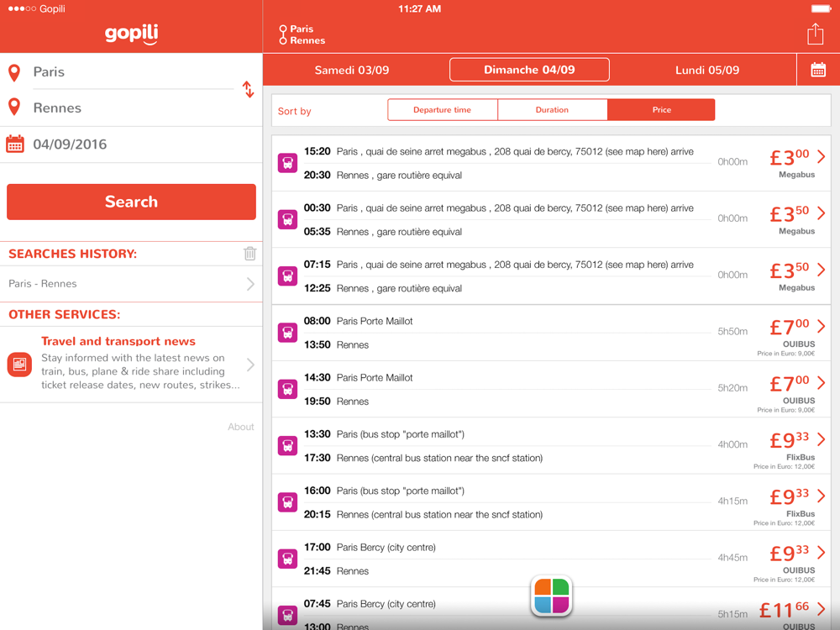Tap bus icon of 15:20 Megabus trip

[287, 163]
